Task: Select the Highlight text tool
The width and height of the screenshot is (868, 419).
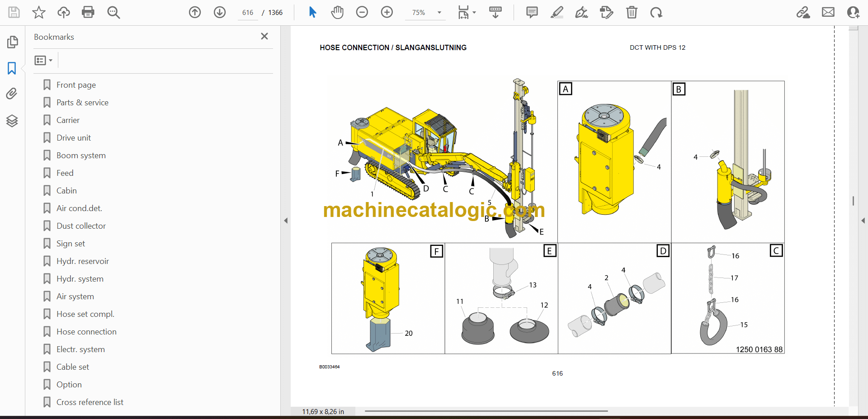Action: pos(557,12)
